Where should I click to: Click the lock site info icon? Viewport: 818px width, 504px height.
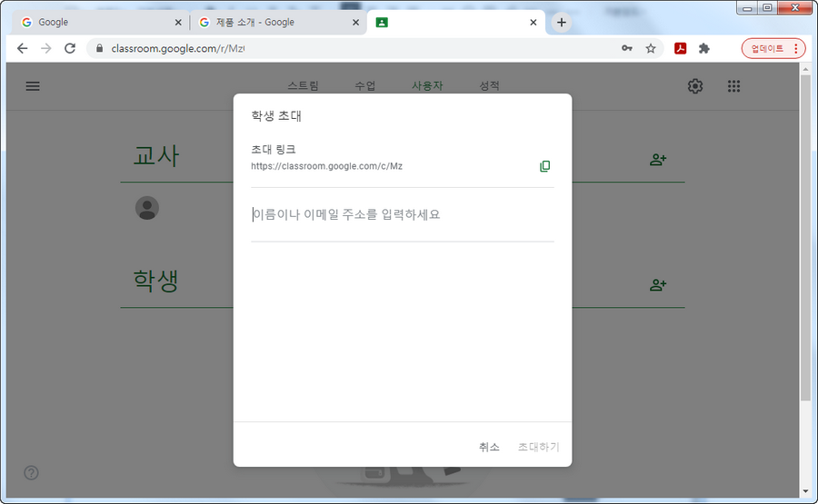point(99,48)
